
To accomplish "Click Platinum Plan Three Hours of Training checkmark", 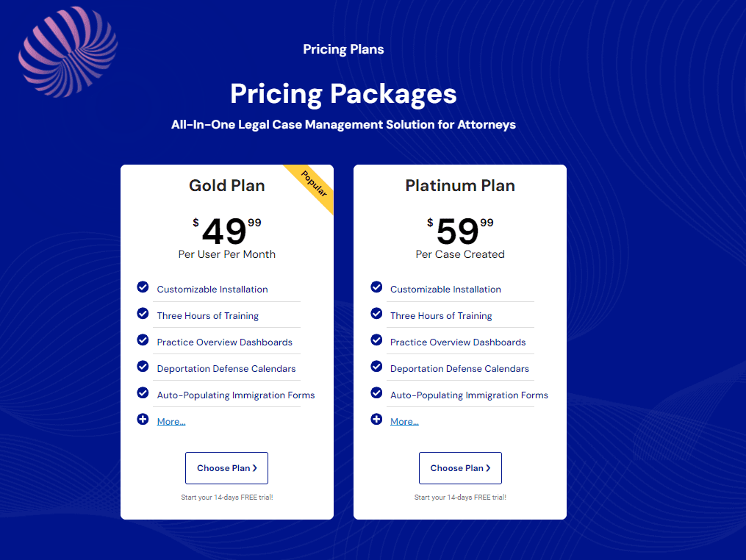I will pyautogui.click(x=376, y=314).
